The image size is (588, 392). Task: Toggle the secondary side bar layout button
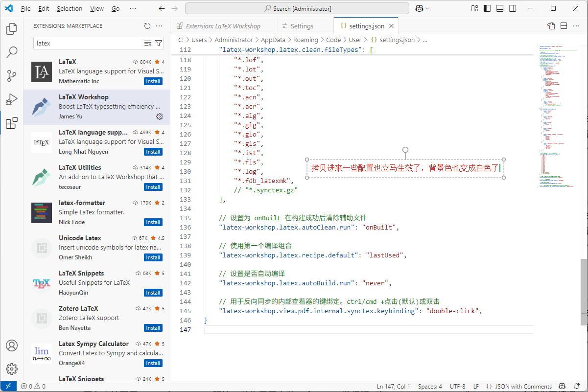pos(512,8)
